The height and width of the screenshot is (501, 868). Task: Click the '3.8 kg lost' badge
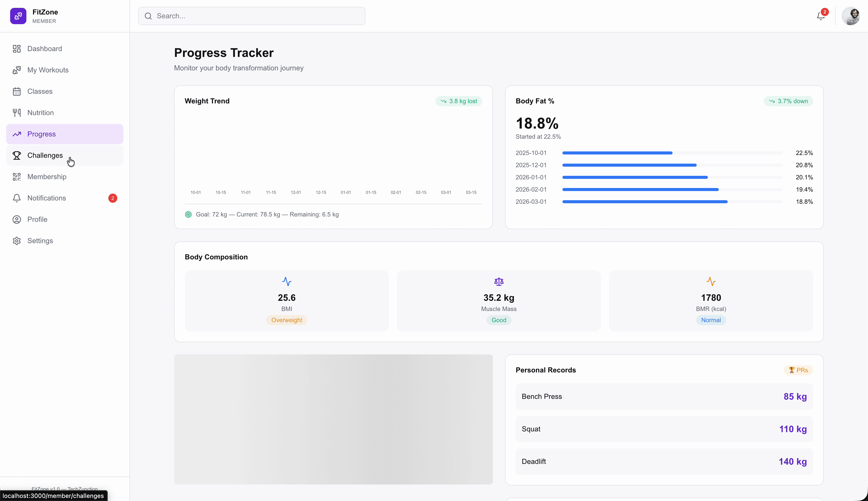459,101
